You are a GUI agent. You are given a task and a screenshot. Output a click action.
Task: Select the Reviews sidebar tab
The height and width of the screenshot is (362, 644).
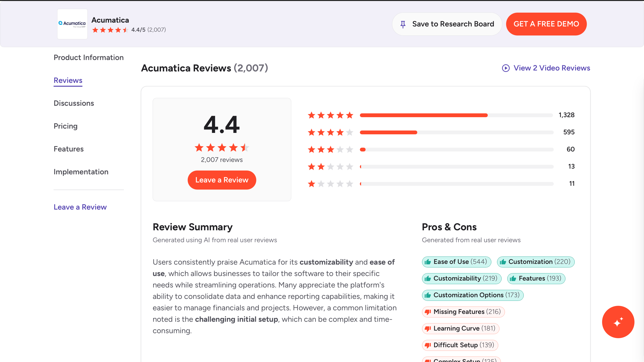[68, 80]
